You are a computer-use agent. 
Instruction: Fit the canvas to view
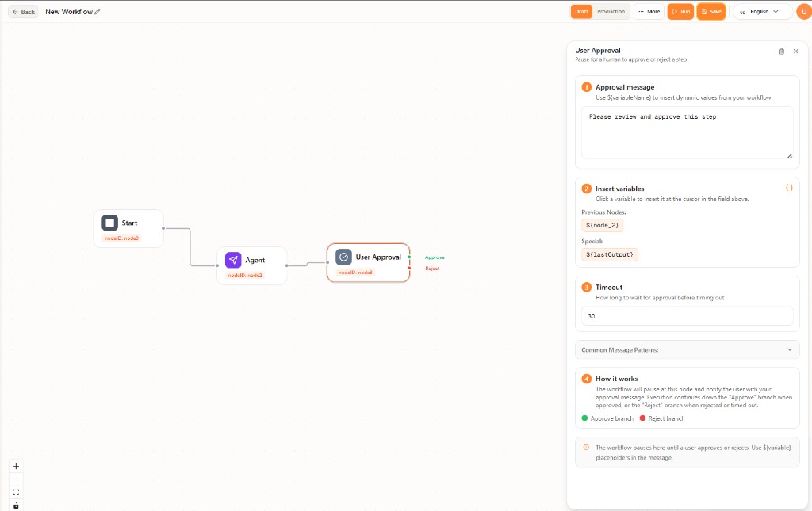tap(16, 492)
